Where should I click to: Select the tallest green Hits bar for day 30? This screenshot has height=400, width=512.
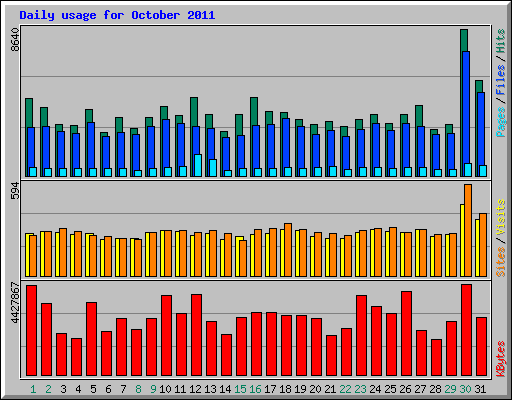coord(464,40)
